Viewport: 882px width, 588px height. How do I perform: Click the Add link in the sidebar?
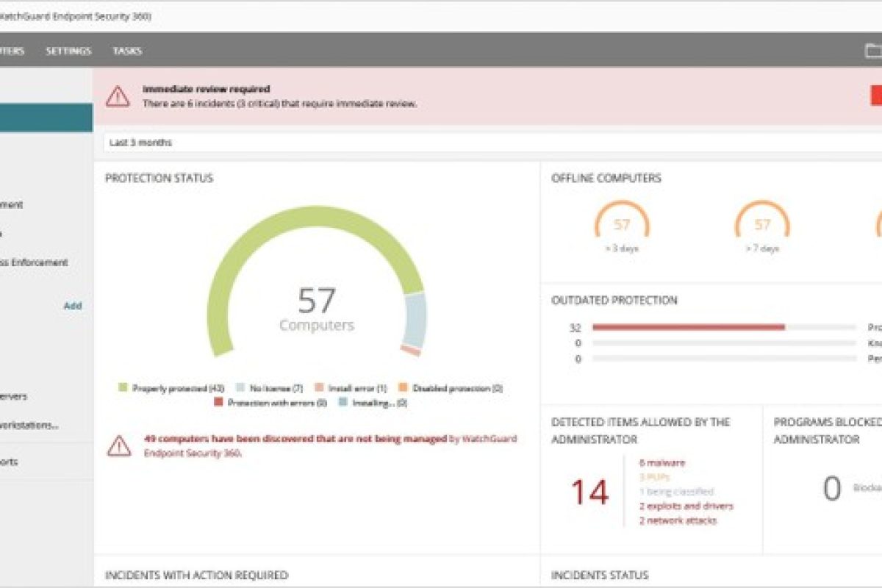point(73,306)
